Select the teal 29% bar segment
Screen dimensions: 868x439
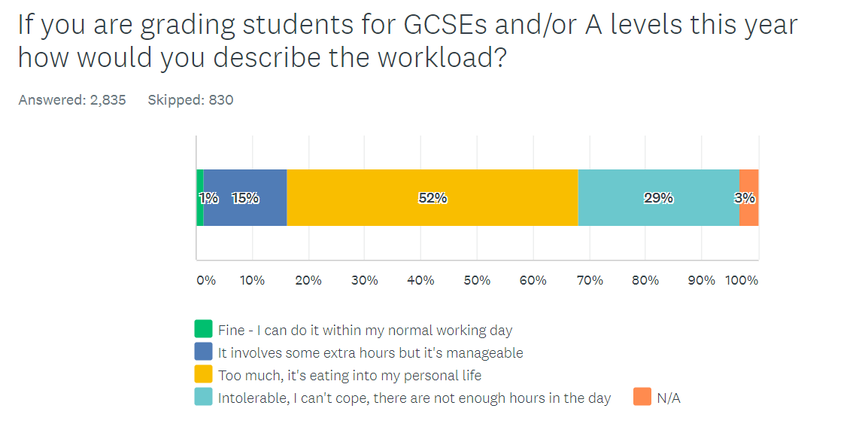[x=659, y=198]
